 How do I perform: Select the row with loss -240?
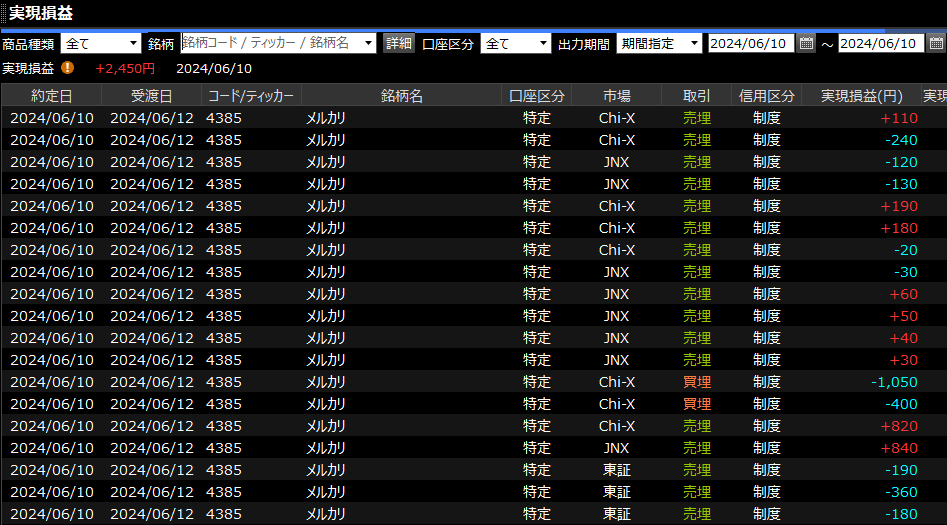474,140
